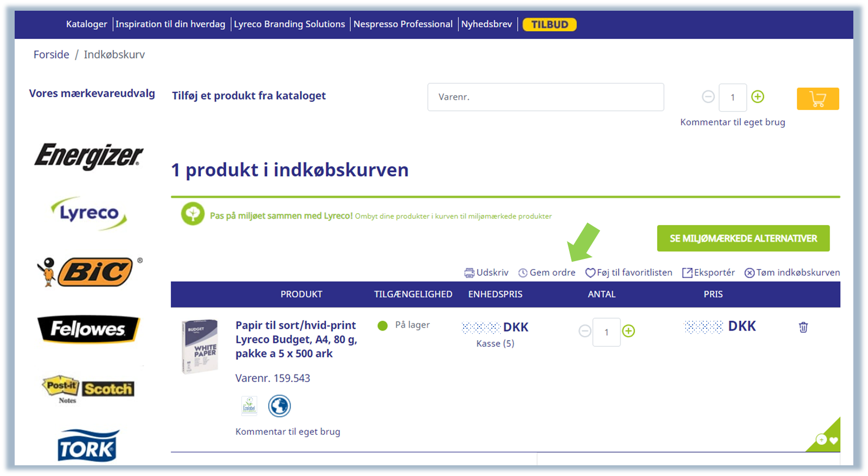Click the ANTAL column header
This screenshot has height=476, width=868.
click(602, 294)
